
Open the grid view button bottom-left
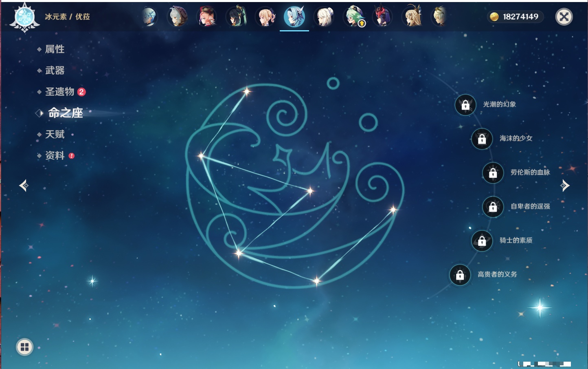[x=24, y=347]
